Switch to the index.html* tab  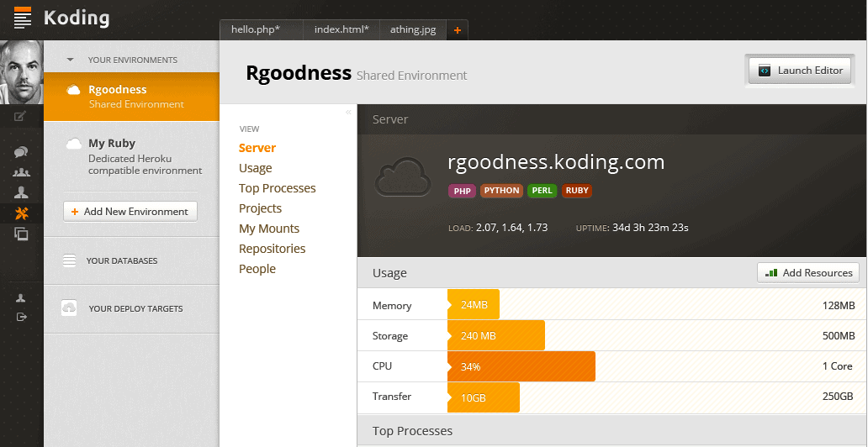click(x=341, y=30)
